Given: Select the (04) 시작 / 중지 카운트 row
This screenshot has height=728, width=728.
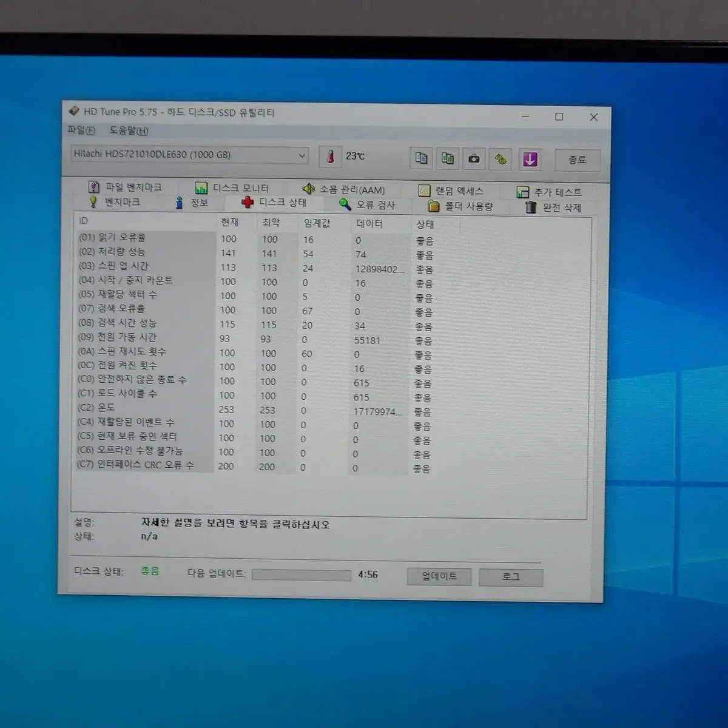Looking at the screenshot, I should (255, 281).
